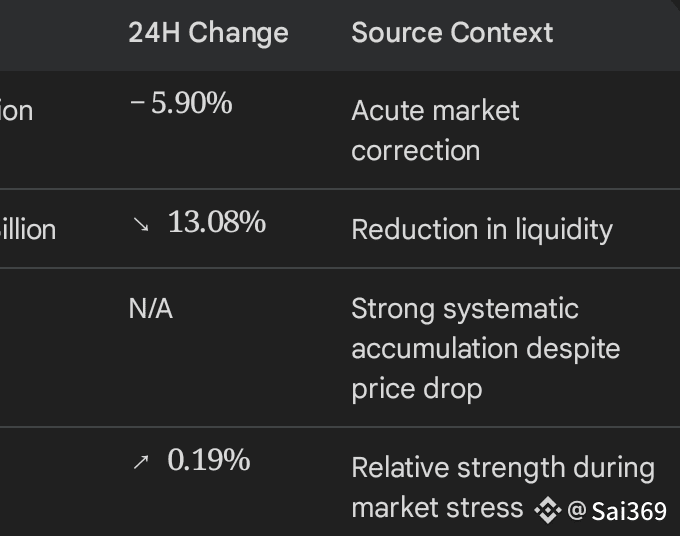The width and height of the screenshot is (680, 536).
Task: Click the 'accumulation despite' text line
Action: point(485,348)
